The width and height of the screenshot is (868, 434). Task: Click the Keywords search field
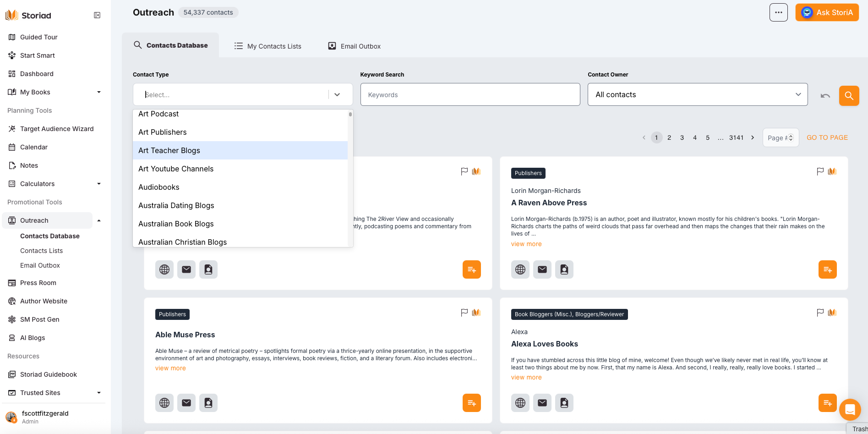(x=470, y=94)
